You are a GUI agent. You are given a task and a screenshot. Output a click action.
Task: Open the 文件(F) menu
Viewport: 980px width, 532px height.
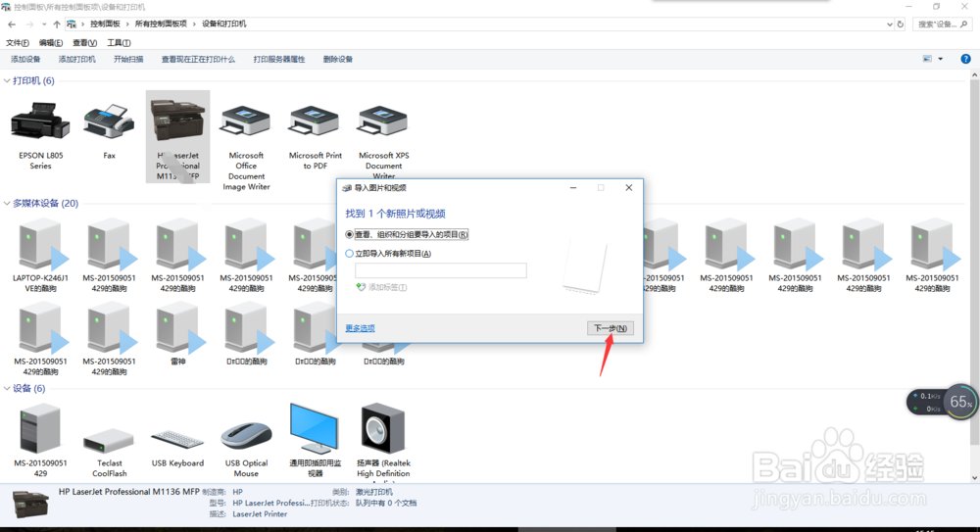(18, 42)
